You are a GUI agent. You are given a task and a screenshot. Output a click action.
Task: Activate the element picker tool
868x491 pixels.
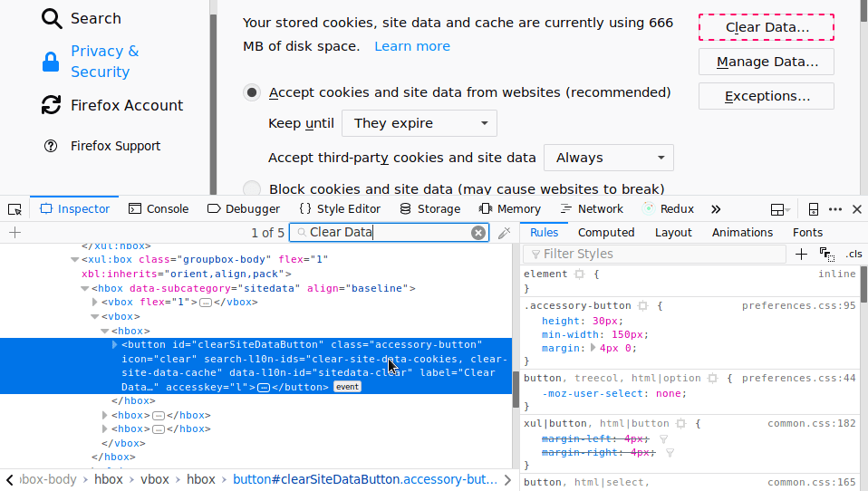coord(14,209)
